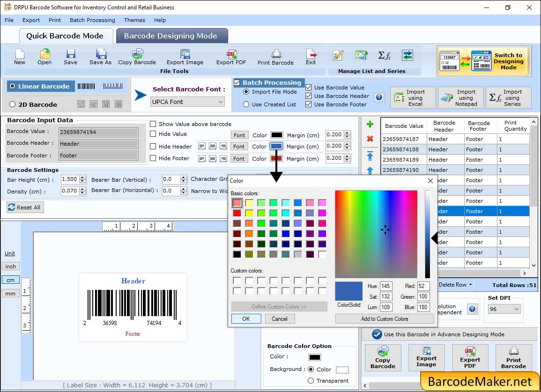Click the Font button for header
Viewport: 541px width, 392px height.
click(239, 147)
